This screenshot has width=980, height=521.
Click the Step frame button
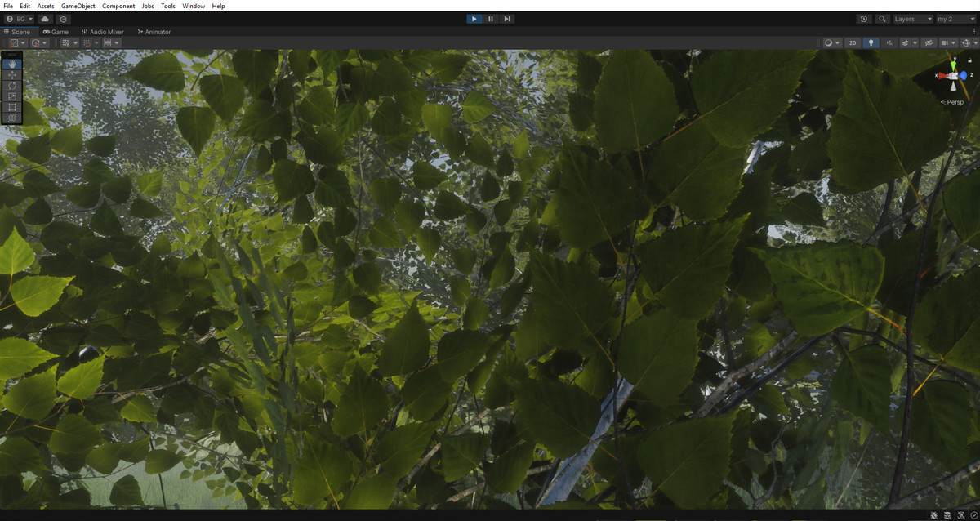point(507,19)
